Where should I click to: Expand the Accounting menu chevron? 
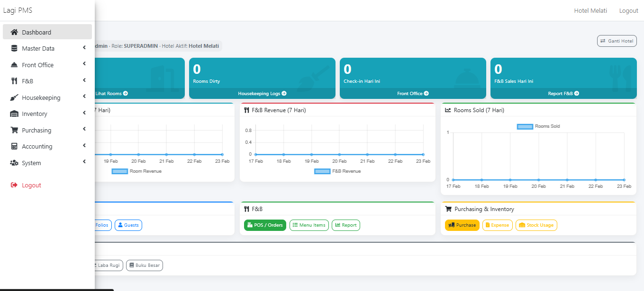(x=84, y=146)
